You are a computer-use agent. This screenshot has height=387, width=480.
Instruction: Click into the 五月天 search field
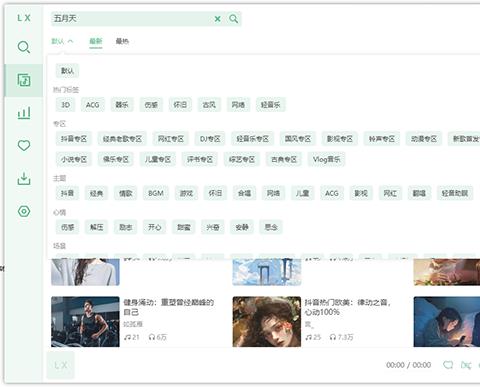click(x=132, y=19)
